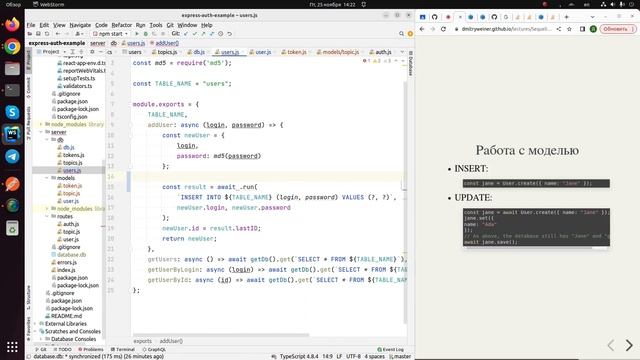Screen dimensions: 640x360
Task: Collapse the models folder in tree
Action: coord(47,178)
